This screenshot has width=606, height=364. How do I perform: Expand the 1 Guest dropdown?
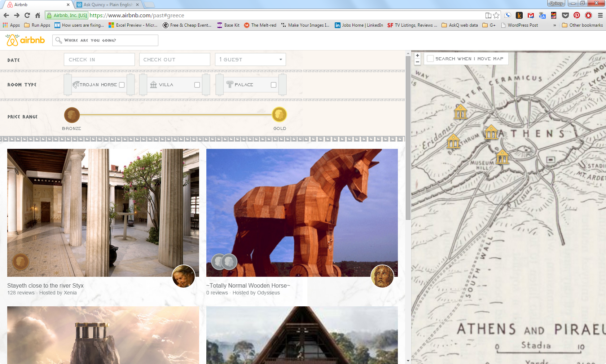[250, 59]
